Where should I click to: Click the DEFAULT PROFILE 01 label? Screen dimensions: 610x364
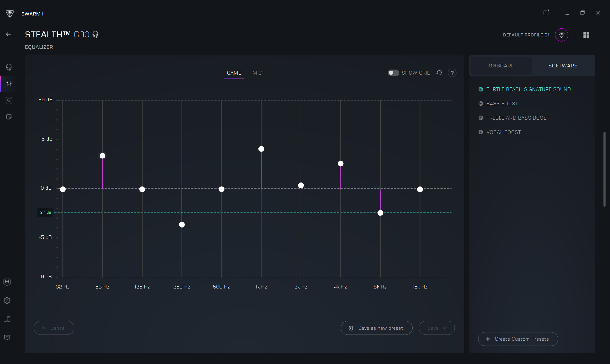coord(526,35)
